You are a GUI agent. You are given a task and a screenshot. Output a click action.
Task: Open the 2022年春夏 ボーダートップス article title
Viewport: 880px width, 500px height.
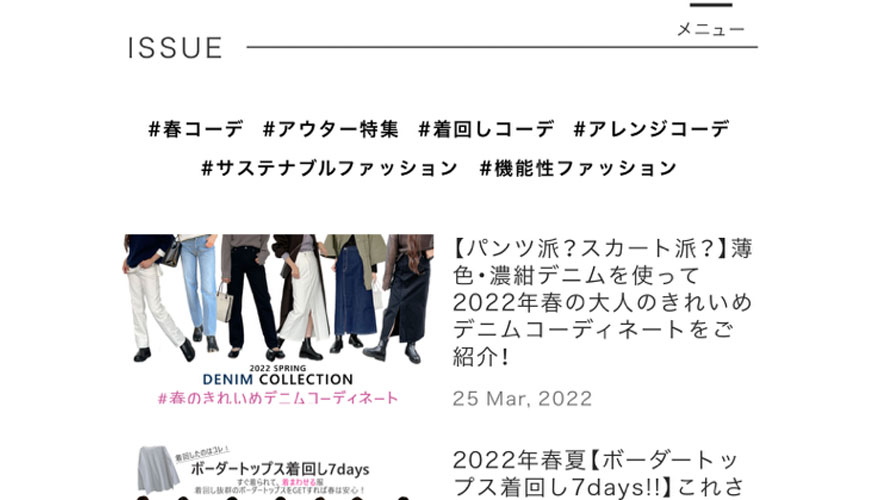598,474
